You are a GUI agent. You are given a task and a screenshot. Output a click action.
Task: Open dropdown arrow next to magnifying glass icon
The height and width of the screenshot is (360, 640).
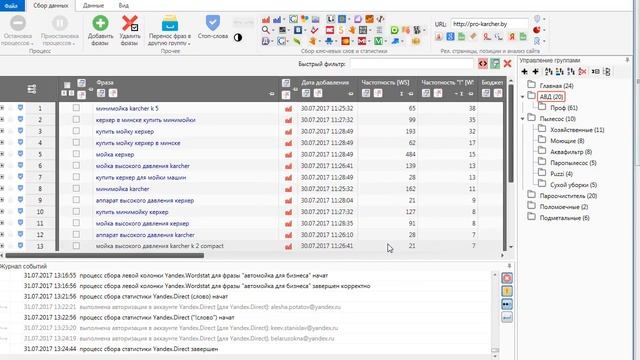click(x=273, y=30)
